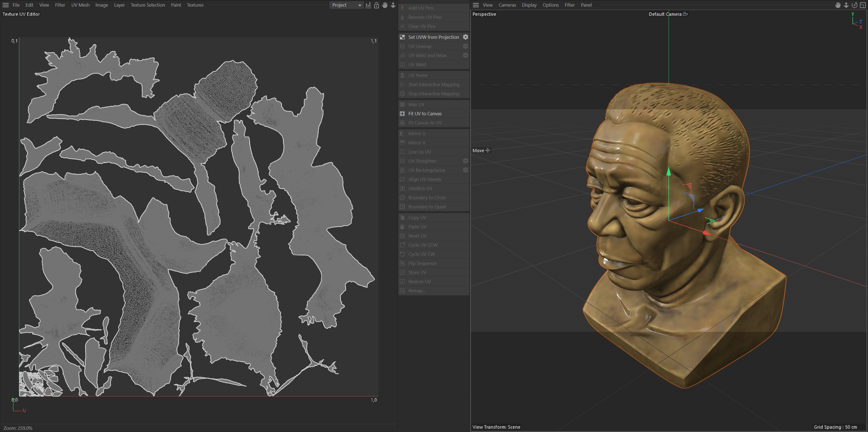Open the viewport Display menu
The height and width of the screenshot is (432, 868).
[x=529, y=5]
